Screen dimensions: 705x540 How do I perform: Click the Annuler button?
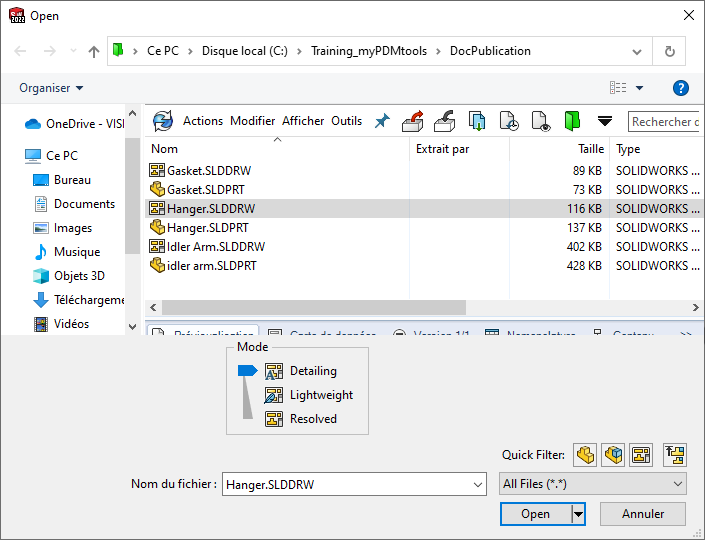[x=643, y=514]
